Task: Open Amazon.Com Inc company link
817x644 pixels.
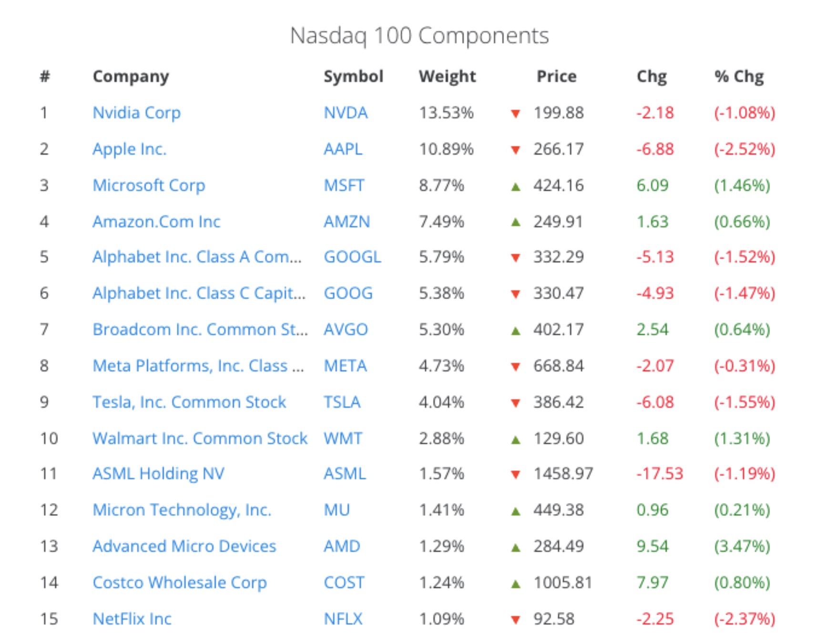Action: (156, 221)
